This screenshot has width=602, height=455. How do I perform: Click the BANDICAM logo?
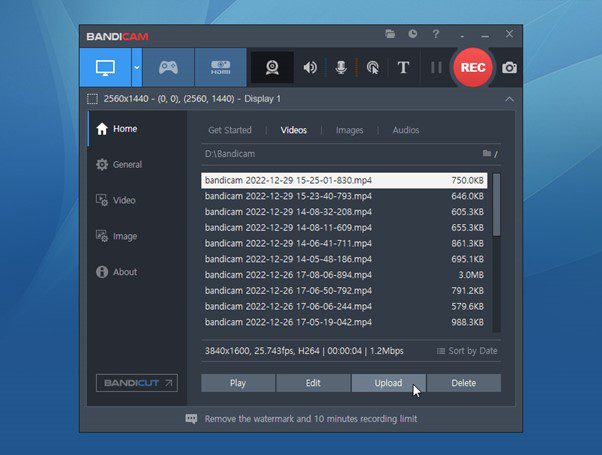[117, 36]
